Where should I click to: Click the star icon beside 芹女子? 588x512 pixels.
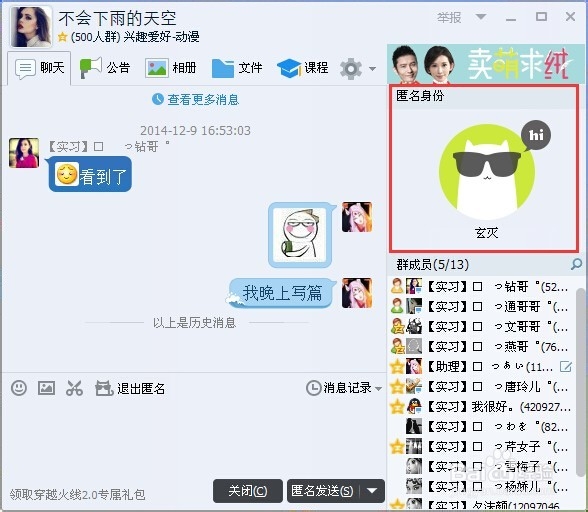coord(397,446)
